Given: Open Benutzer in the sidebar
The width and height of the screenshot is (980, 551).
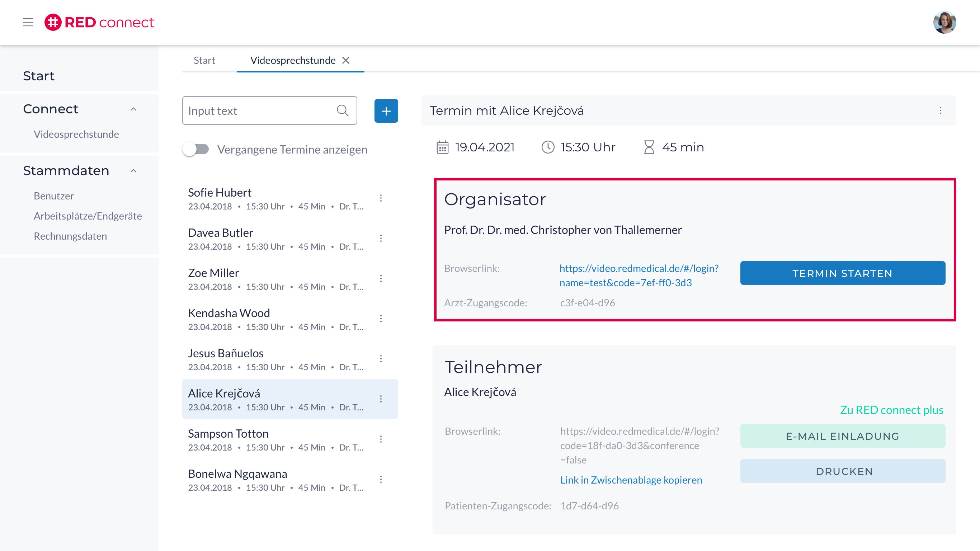Looking at the screenshot, I should [x=54, y=196].
